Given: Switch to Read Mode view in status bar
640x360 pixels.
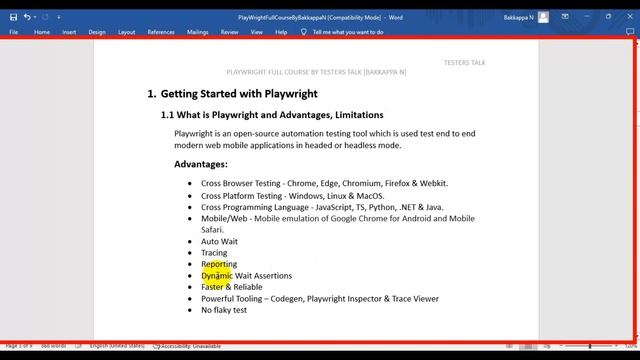Looking at the screenshot, I should tap(509, 346).
